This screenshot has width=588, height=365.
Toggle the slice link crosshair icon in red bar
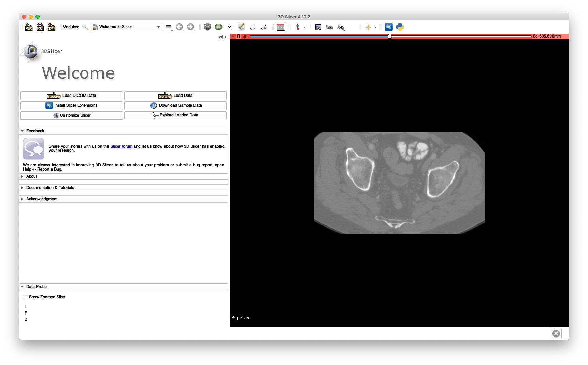(244, 36)
